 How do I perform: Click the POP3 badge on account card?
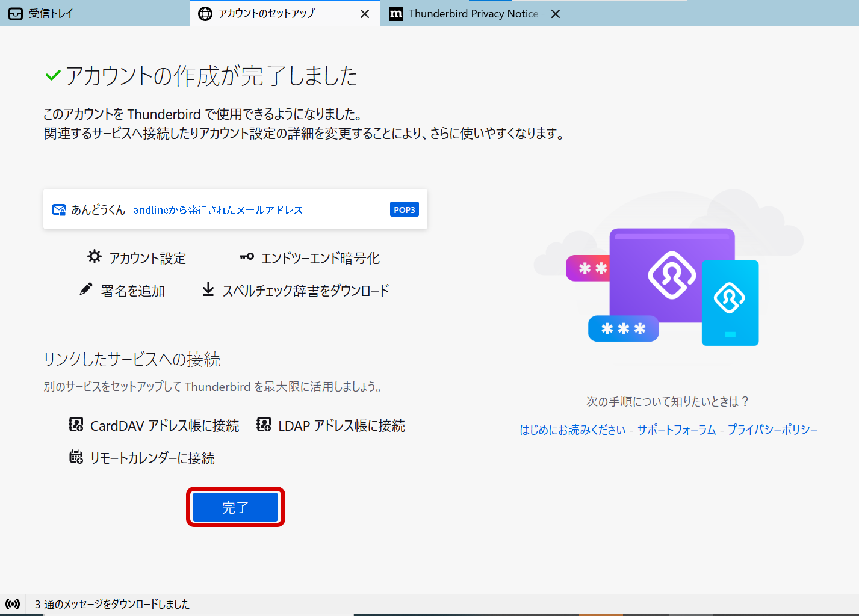[405, 209]
